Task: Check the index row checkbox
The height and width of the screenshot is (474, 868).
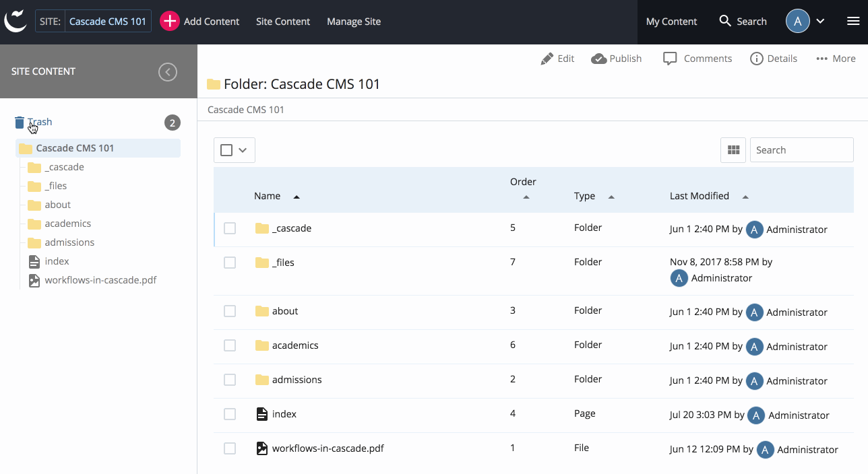Action: pyautogui.click(x=230, y=414)
